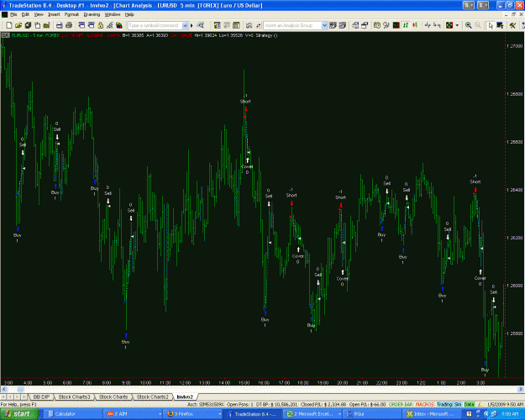Click the colored grid palette icon
525x420 pixels.
pyautogui.click(x=449, y=25)
